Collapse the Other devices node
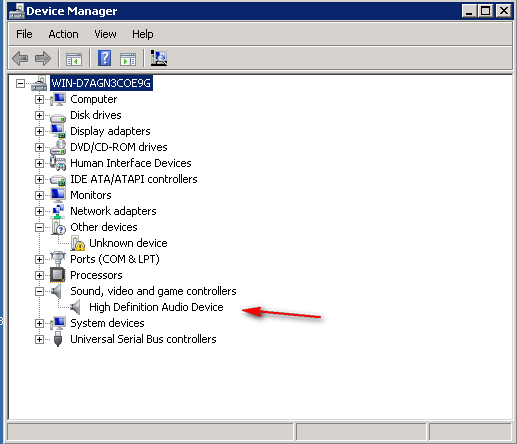The image size is (517, 444). [x=39, y=227]
